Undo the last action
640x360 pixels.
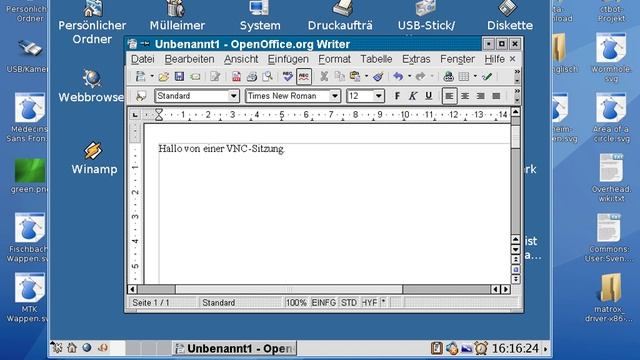click(x=398, y=77)
